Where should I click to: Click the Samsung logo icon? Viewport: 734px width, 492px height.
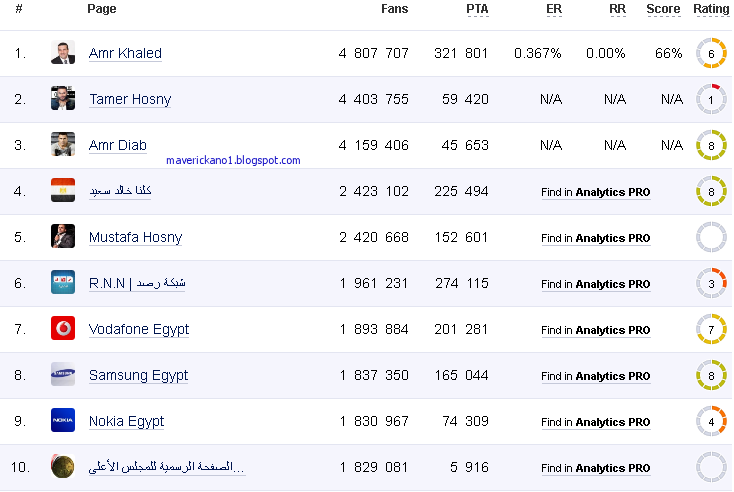(x=63, y=374)
